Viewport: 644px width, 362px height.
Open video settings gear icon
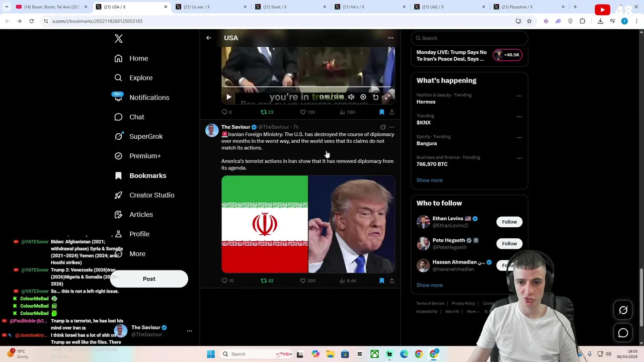pos(363,97)
